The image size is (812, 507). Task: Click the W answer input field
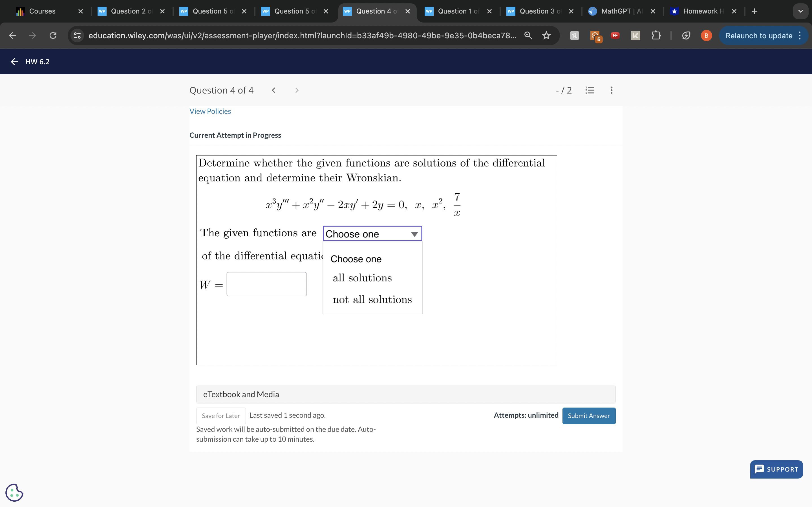[266, 284]
